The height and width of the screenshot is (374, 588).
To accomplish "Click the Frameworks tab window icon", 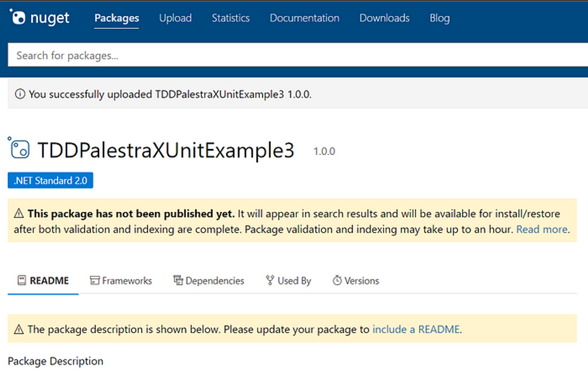I will [x=94, y=280].
